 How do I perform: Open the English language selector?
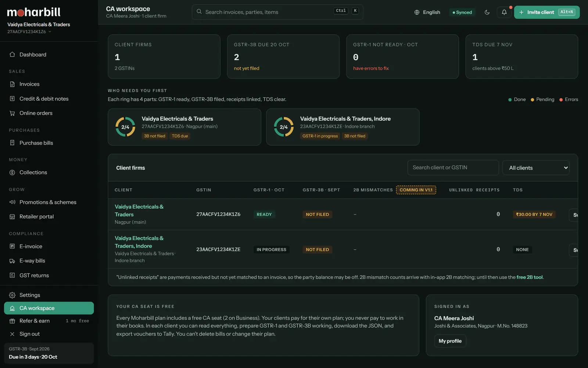pyautogui.click(x=427, y=12)
